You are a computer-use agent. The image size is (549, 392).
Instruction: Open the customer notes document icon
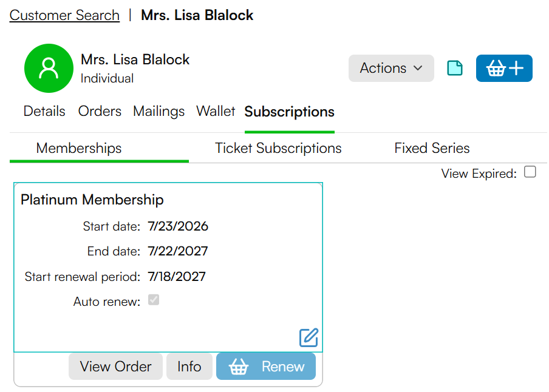pos(455,68)
